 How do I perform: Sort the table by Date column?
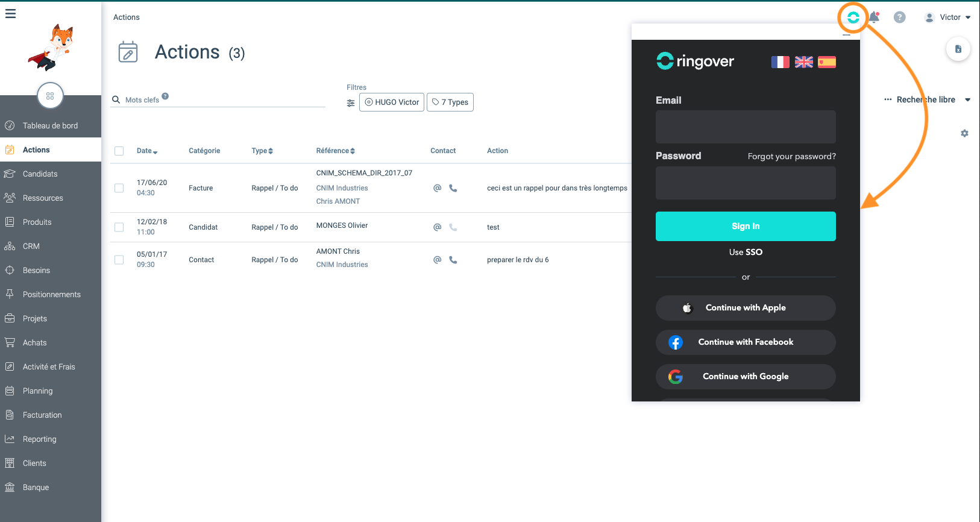pos(146,151)
